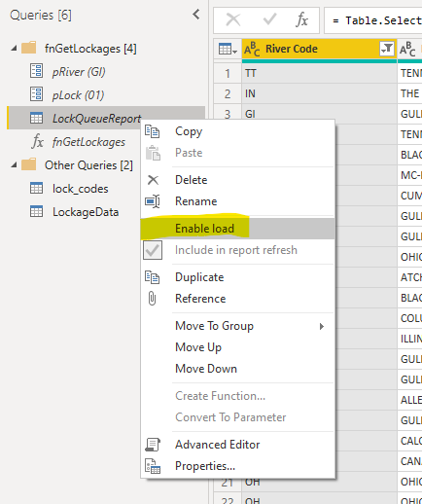
Task: Click the Properties icon in context menu
Action: 153,466
